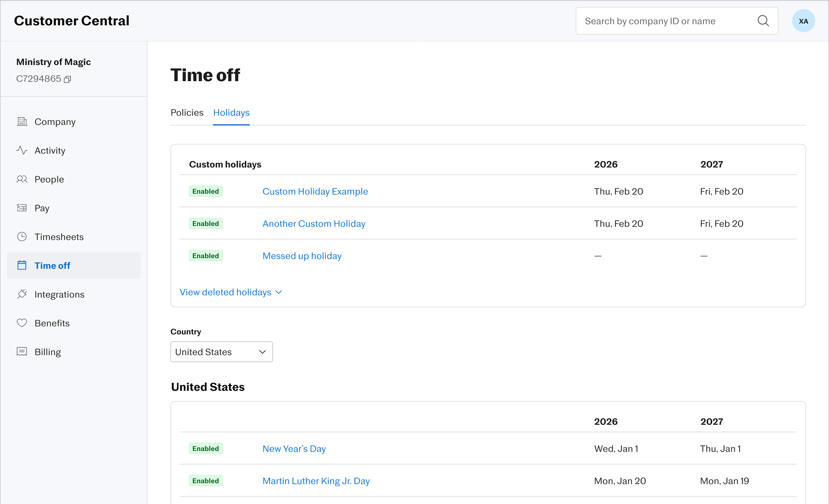This screenshot has height=504, width=829.
Task: Open the Country dropdown
Action: [x=222, y=352]
